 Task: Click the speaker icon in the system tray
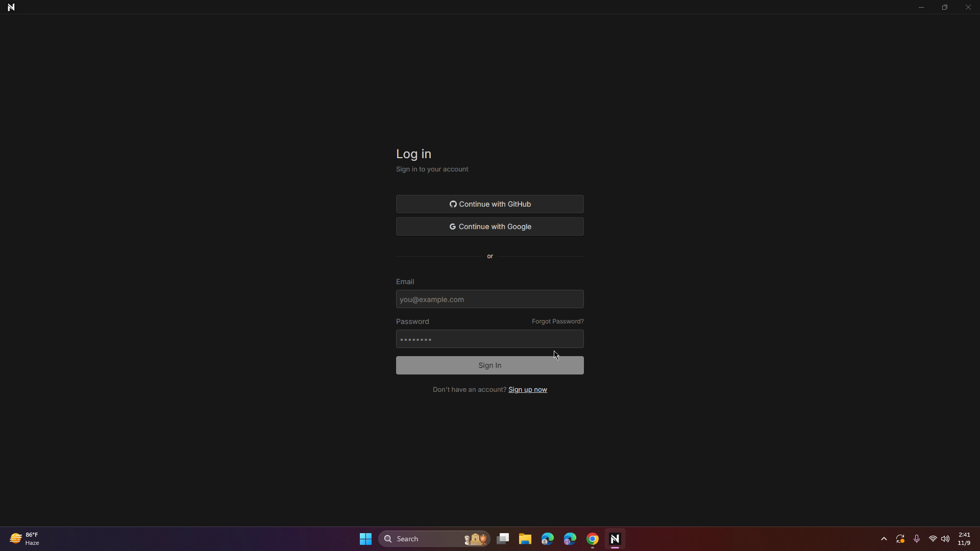pyautogui.click(x=946, y=539)
